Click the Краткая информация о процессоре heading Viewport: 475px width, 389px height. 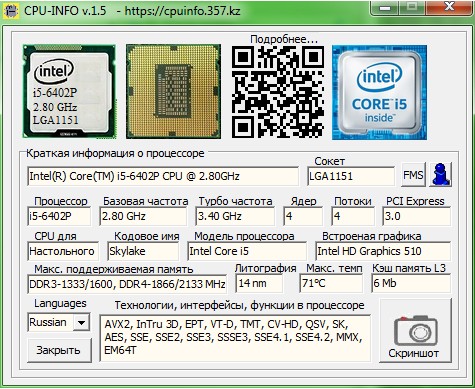[x=115, y=153]
